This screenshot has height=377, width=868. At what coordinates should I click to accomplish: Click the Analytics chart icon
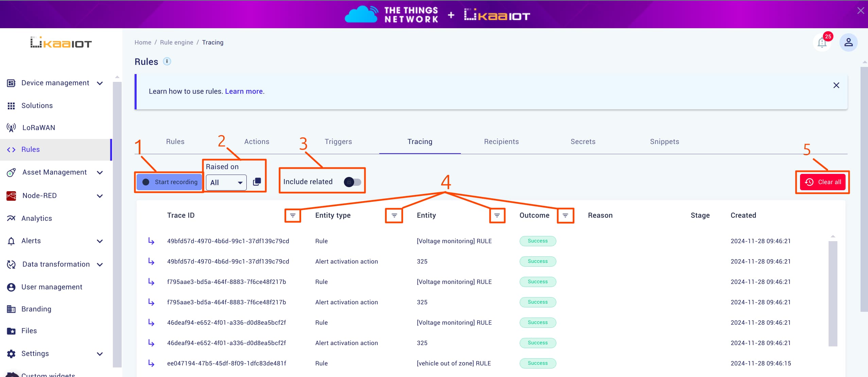point(11,218)
